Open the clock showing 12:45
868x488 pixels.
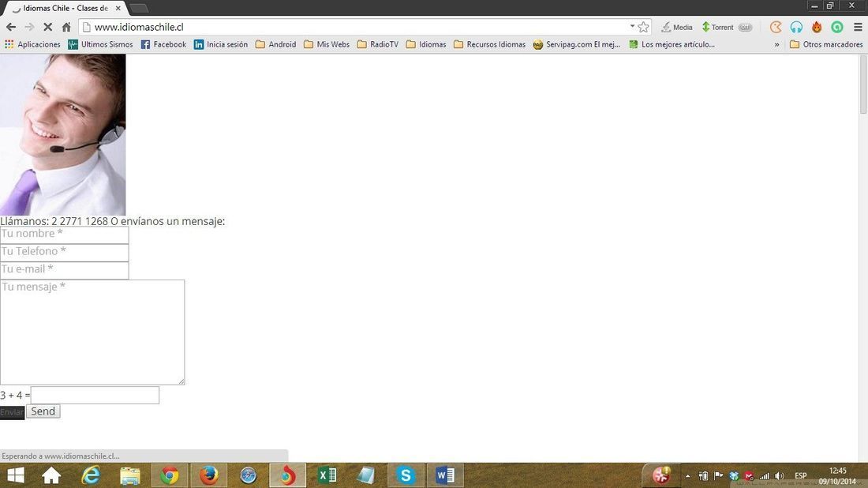coord(837,476)
